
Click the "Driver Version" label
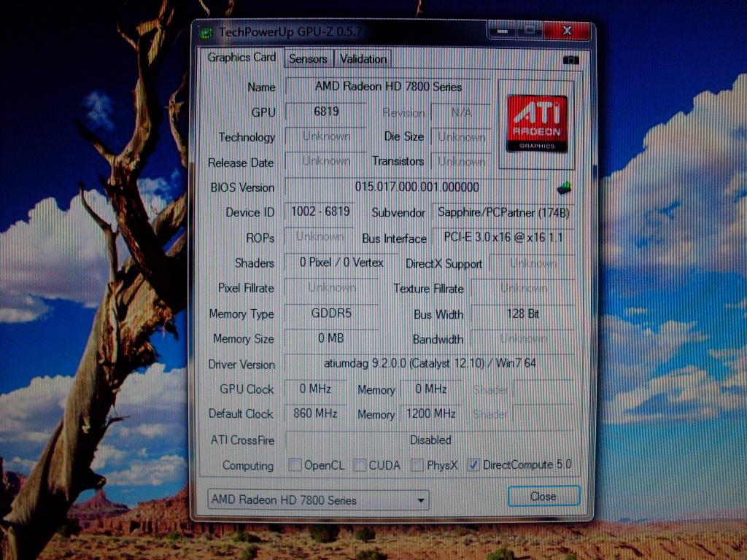tap(241, 365)
